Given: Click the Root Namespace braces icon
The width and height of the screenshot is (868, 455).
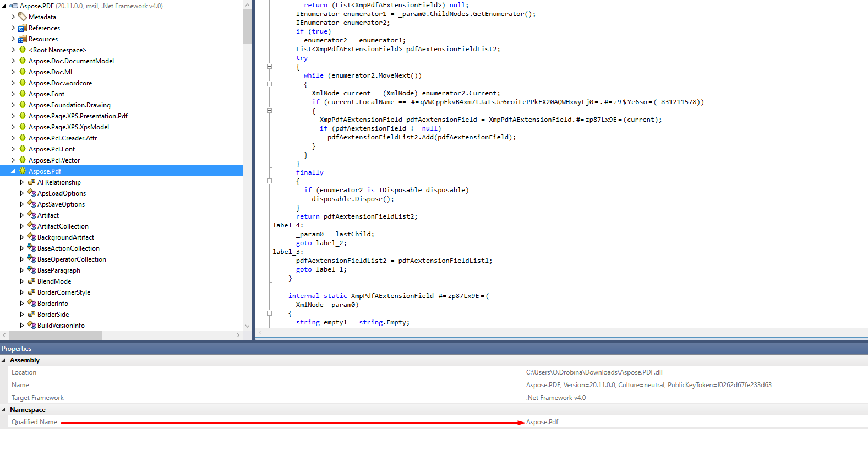Looking at the screenshot, I should pyautogui.click(x=23, y=50).
